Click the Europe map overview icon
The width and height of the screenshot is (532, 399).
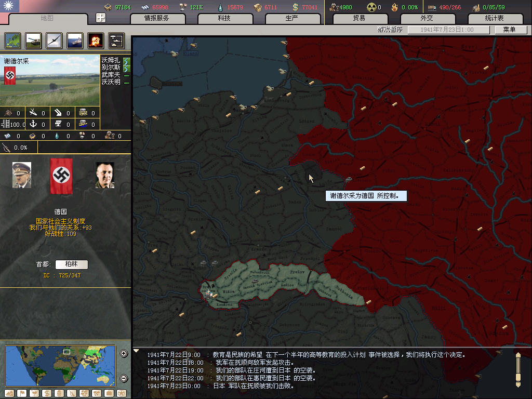(12, 40)
